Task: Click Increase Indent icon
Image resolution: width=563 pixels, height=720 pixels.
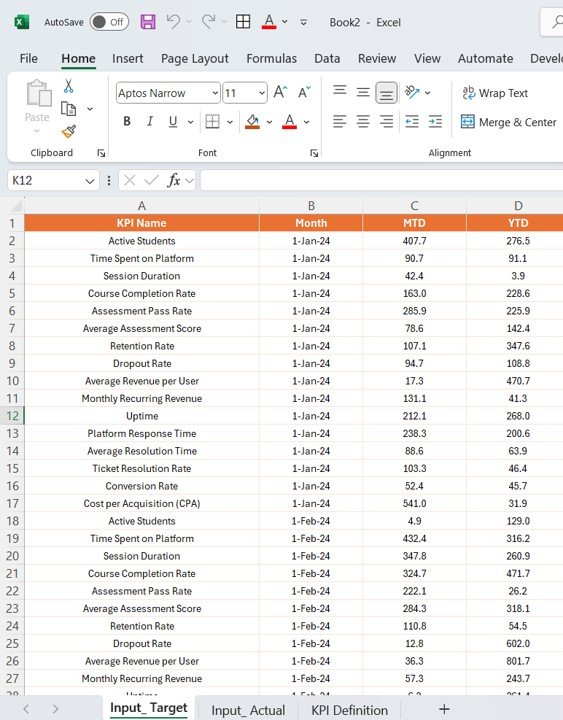Action: 435,121
